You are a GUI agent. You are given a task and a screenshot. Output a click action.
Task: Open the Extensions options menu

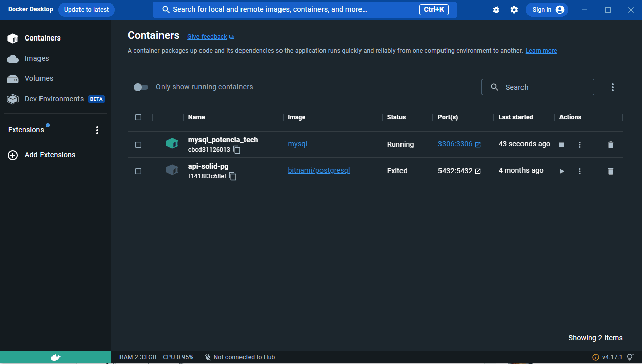tap(97, 130)
